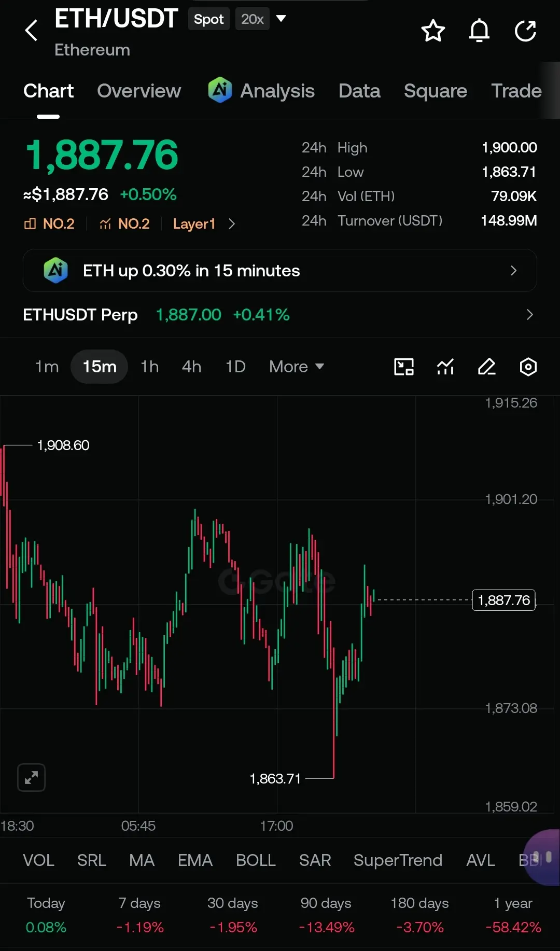Toggle the SRL indicator
The height and width of the screenshot is (951, 560).
92,860
